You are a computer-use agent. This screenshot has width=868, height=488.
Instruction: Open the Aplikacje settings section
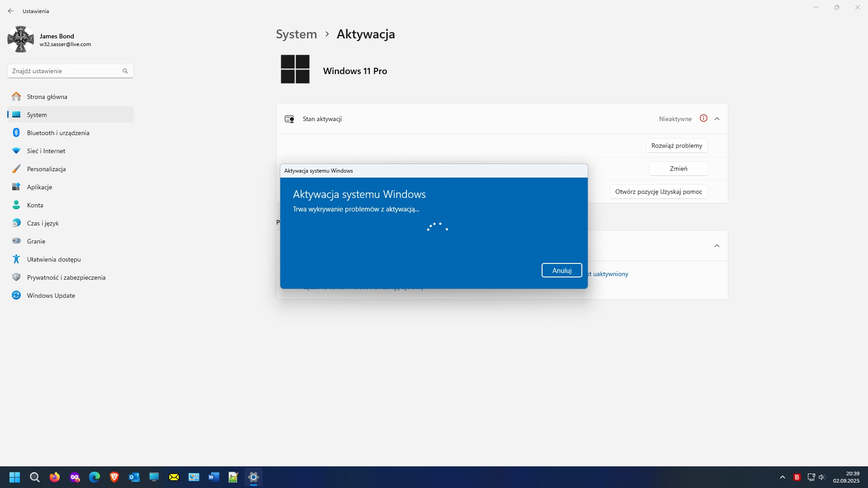pyautogui.click(x=71, y=187)
